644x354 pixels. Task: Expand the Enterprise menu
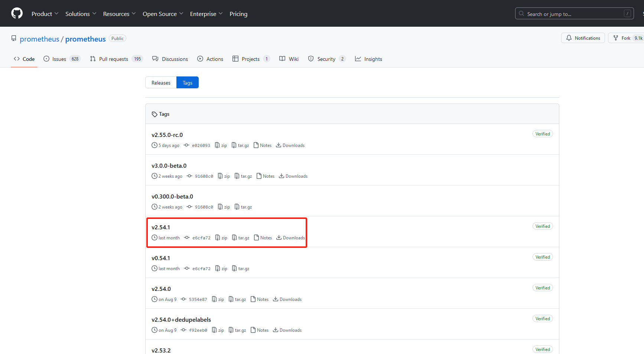click(x=206, y=14)
